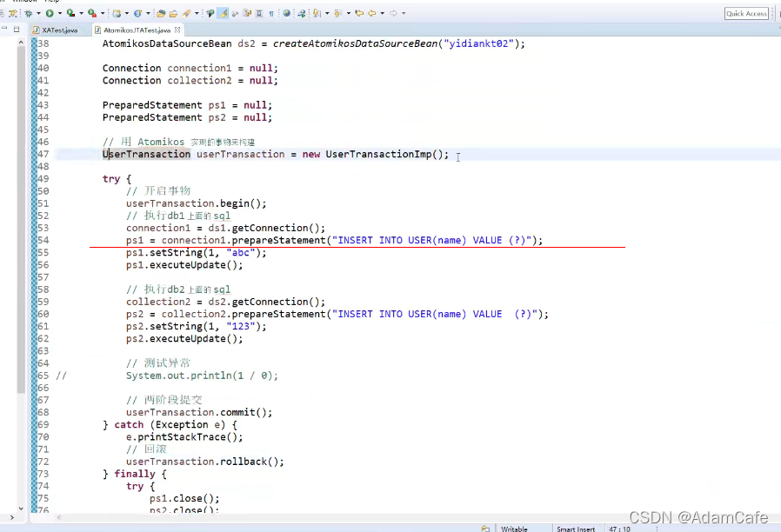
Task: Click 'collection2 = ds2.getConnection();' line 59
Action: pyautogui.click(x=225, y=303)
